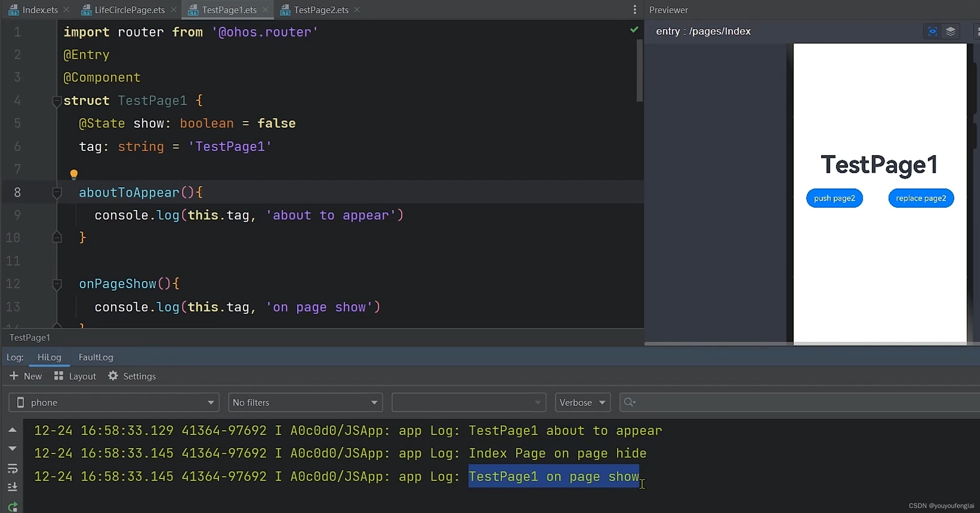Open the phone device dropdown
The height and width of the screenshot is (513, 980).
114,402
